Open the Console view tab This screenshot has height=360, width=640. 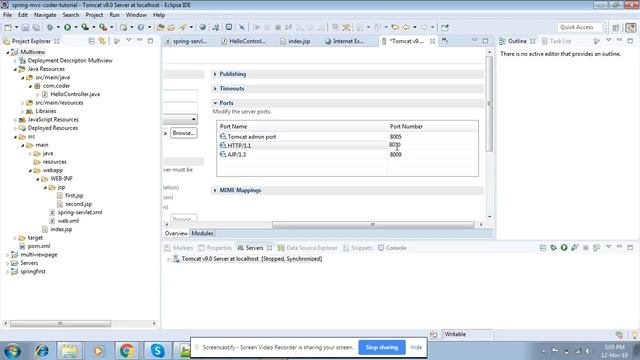392,248
